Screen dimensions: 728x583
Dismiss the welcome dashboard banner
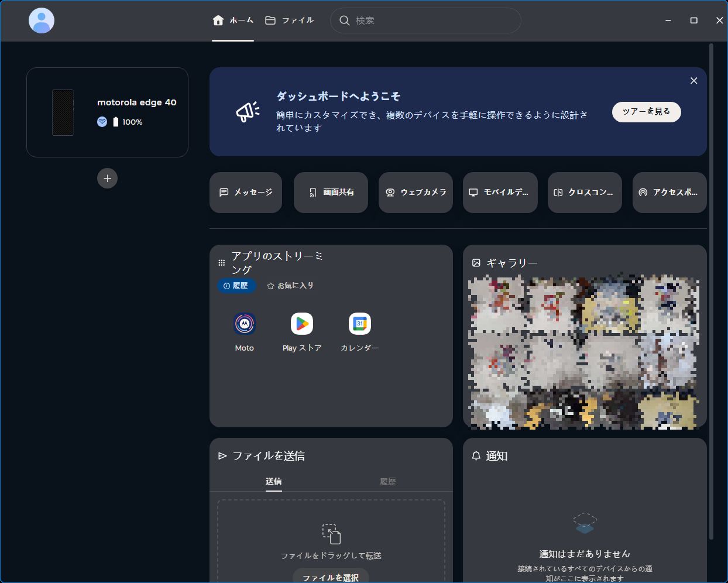pos(693,81)
